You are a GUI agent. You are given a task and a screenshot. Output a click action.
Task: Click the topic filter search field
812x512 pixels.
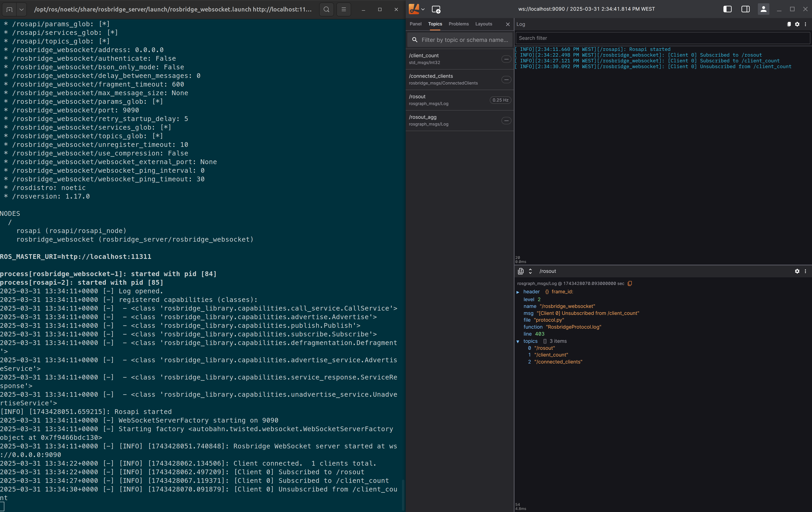(460, 40)
